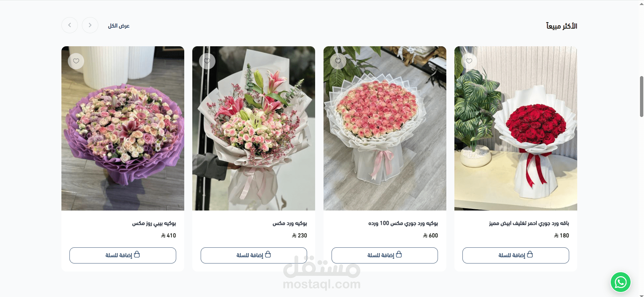Open title 'بوكيه بيبي روز مكس'
The height and width of the screenshot is (297, 644).
(x=154, y=223)
